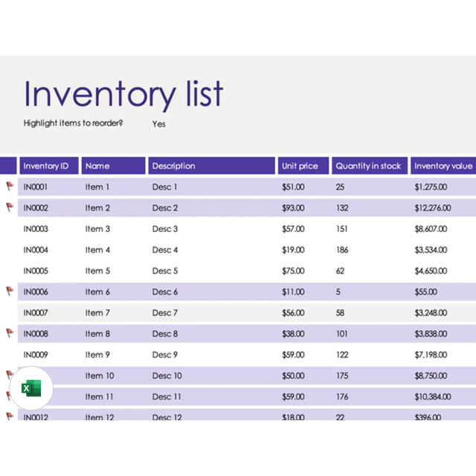Select the quantity cell showing 175
Viewport: 476px width, 476px height.
(x=342, y=376)
